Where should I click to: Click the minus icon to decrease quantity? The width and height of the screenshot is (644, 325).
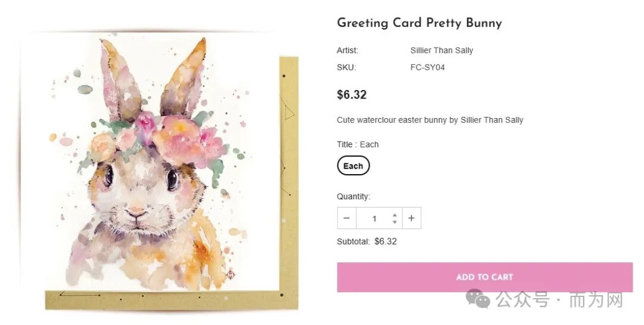346,218
